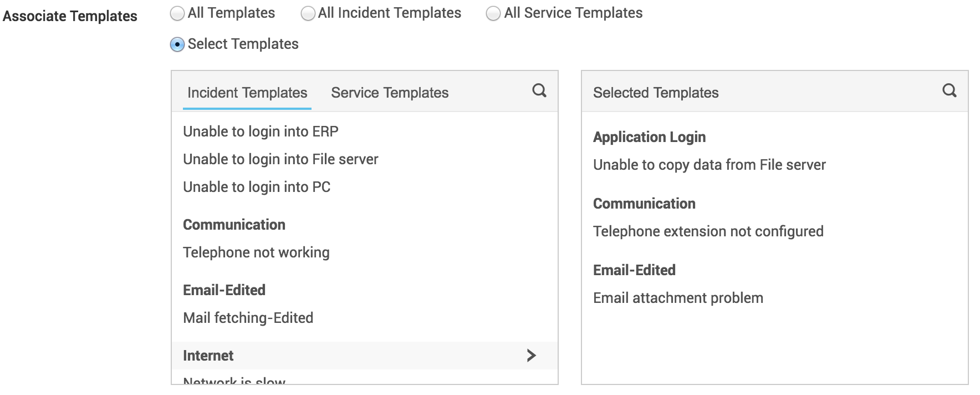Select the Mail fetching-Edited template
The image size is (980, 395).
(x=248, y=318)
